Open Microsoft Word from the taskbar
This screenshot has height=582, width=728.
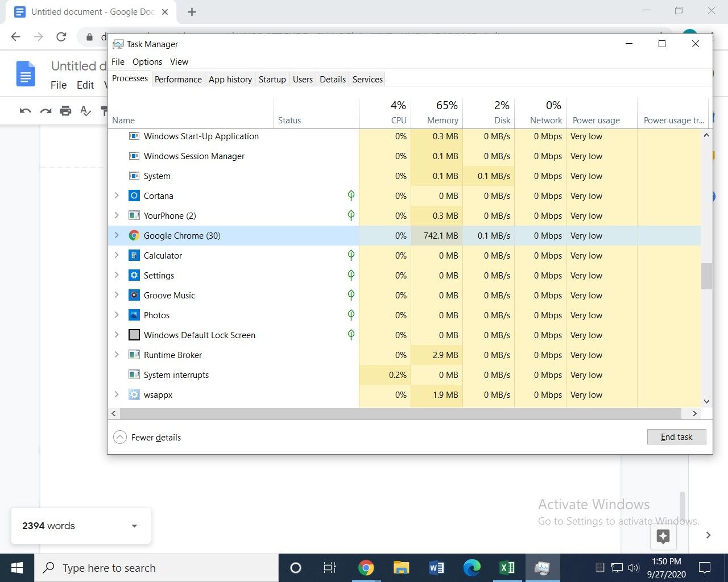[x=436, y=567]
